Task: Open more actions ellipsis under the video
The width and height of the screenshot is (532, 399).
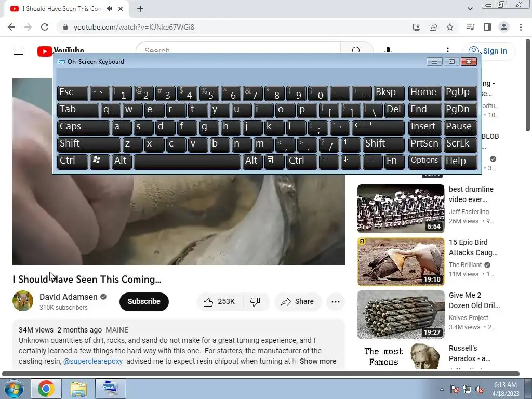Action: (x=336, y=302)
